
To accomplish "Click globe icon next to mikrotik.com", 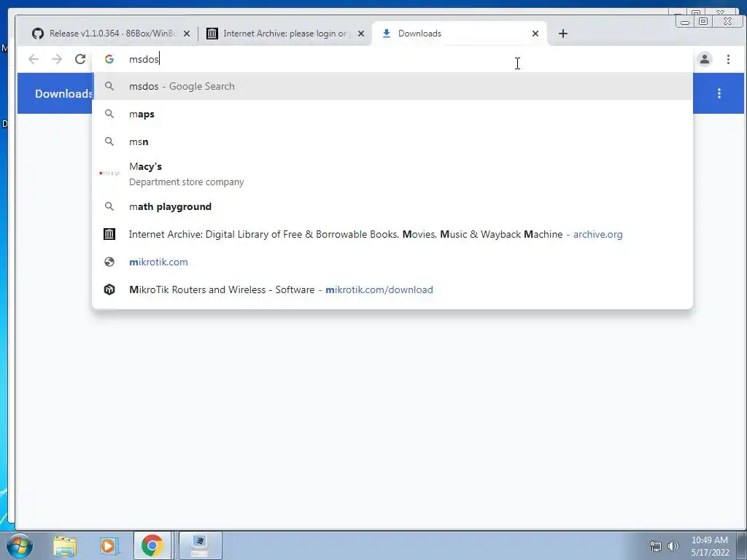I will pos(109,262).
